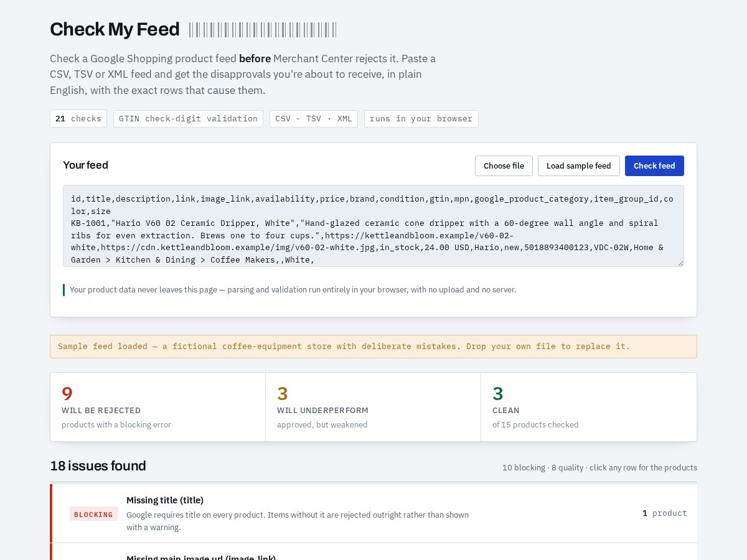Click the '10 blocking · 8 quality' summary text

point(599,467)
